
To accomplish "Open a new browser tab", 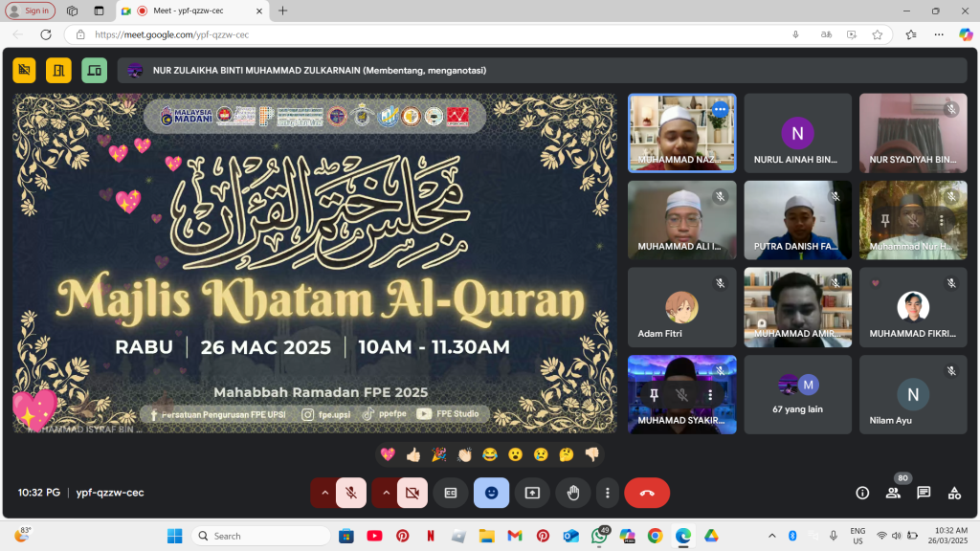I will [x=282, y=11].
